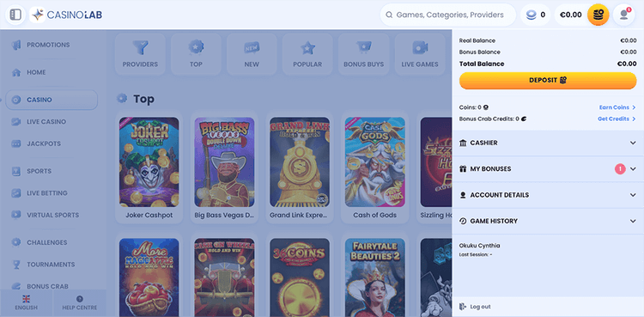Open the Grand Link Express game thumbnail
The image size is (644, 317).
(x=300, y=162)
